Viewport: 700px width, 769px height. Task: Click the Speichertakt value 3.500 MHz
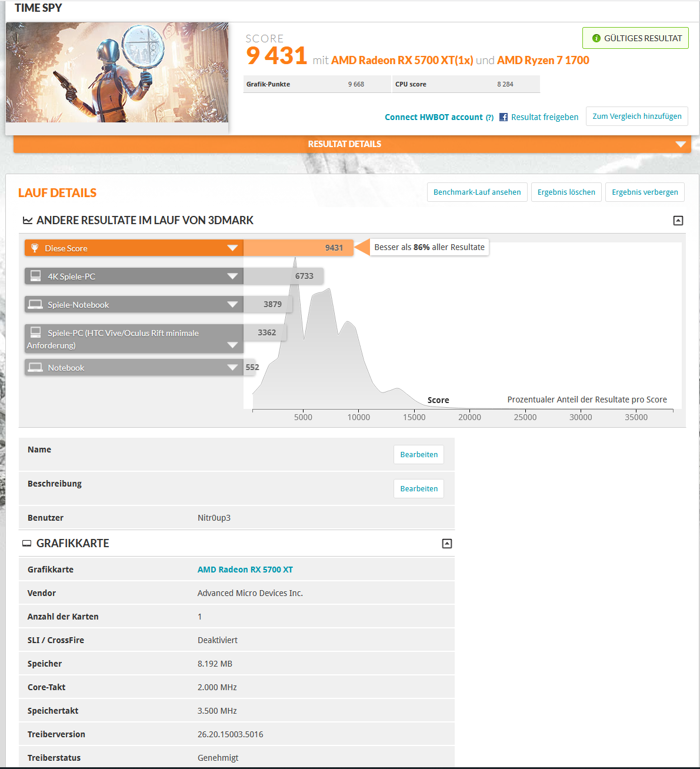(217, 711)
